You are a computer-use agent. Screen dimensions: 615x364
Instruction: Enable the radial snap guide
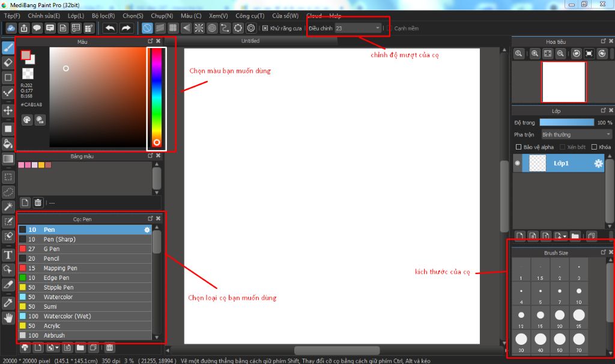coord(199,28)
